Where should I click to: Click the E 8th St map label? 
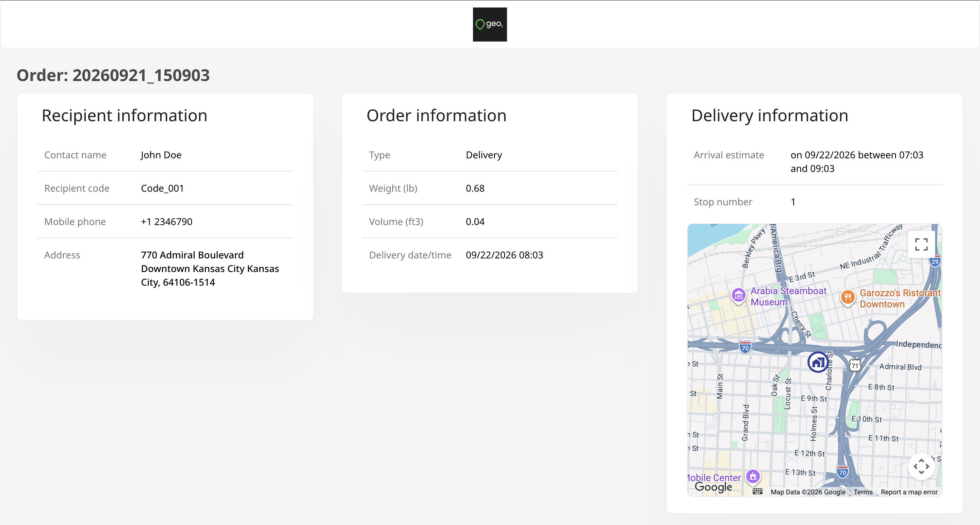tap(881, 387)
